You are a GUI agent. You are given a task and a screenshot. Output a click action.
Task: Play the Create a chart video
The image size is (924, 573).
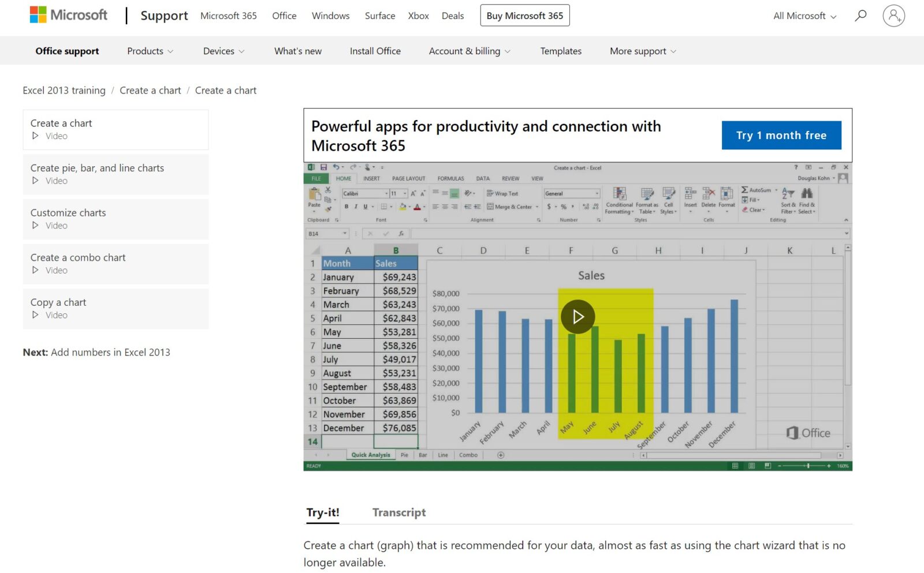pyautogui.click(x=577, y=316)
